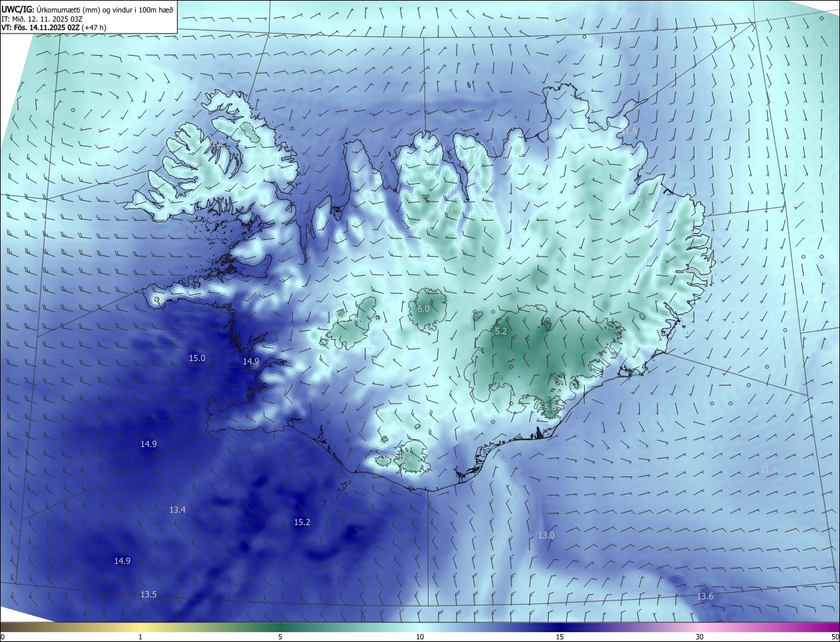Click the colorbar tick label 0
Viewport: 840px width, 642px height.
pos(3,637)
